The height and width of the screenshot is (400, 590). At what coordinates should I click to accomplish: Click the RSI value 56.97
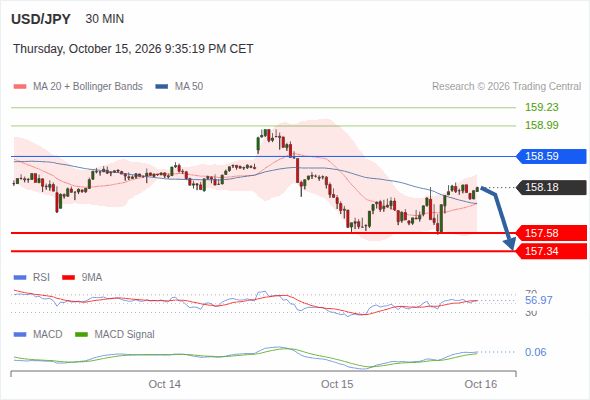[539, 300]
